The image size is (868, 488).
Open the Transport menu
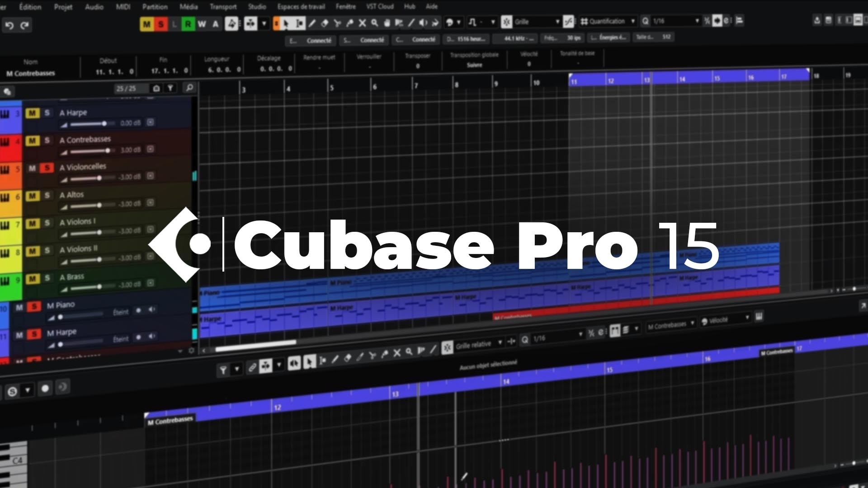(222, 7)
